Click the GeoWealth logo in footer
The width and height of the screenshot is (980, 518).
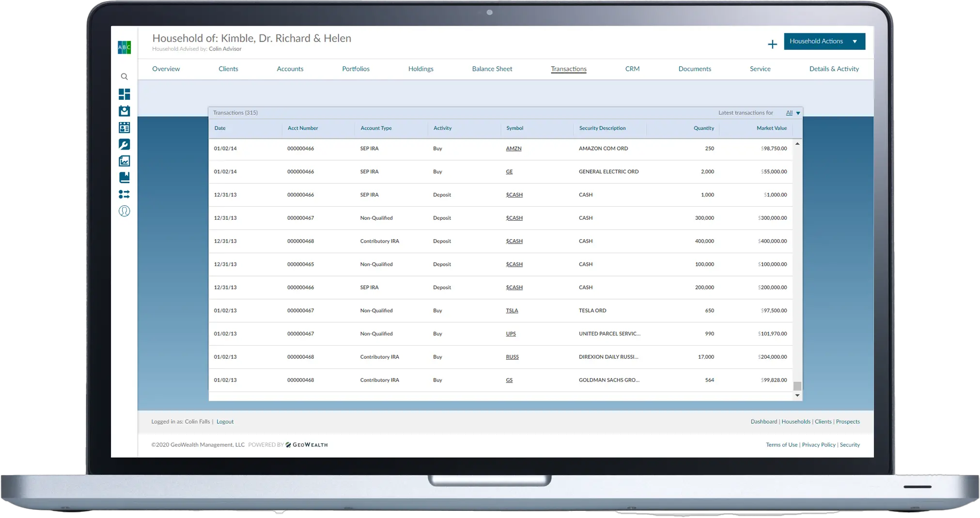(x=307, y=445)
